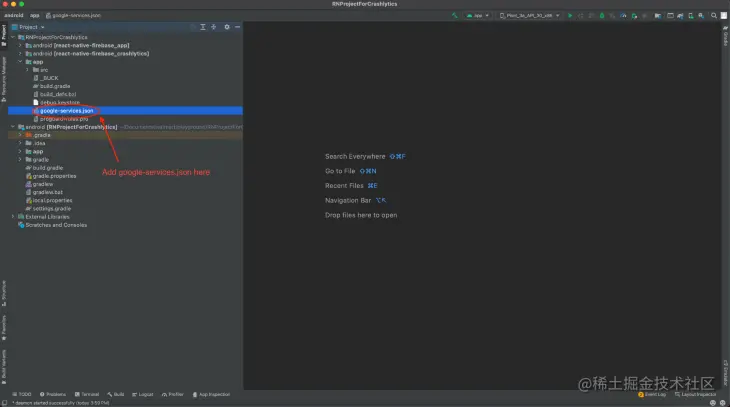Open the Device Manager toolbar icon
Image resolution: width=730 pixels, height=407 pixels.
(x=691, y=15)
